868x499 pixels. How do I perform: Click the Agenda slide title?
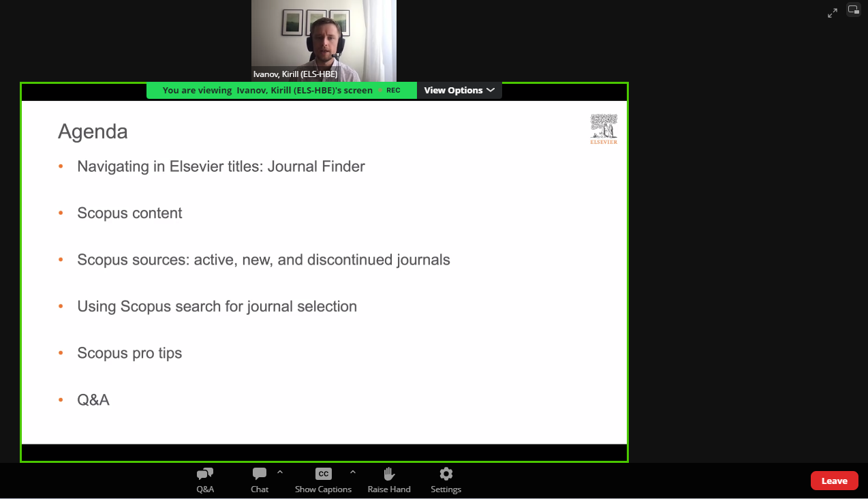click(93, 132)
